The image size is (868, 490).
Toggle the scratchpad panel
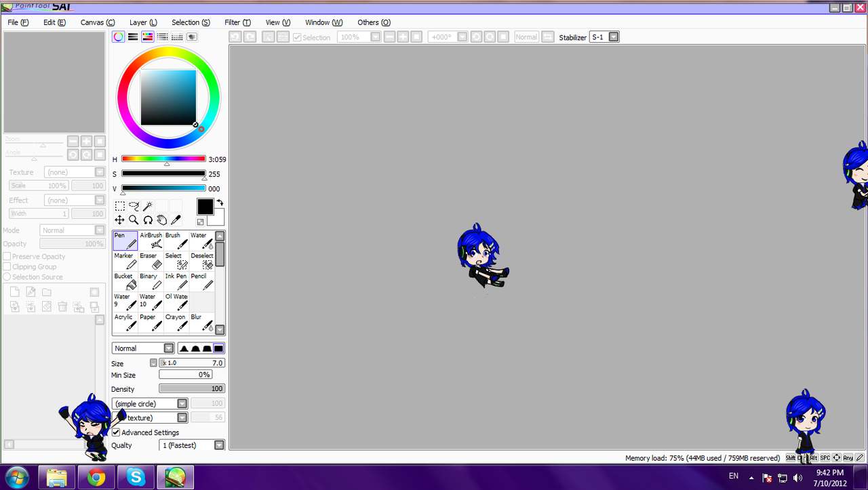click(192, 37)
